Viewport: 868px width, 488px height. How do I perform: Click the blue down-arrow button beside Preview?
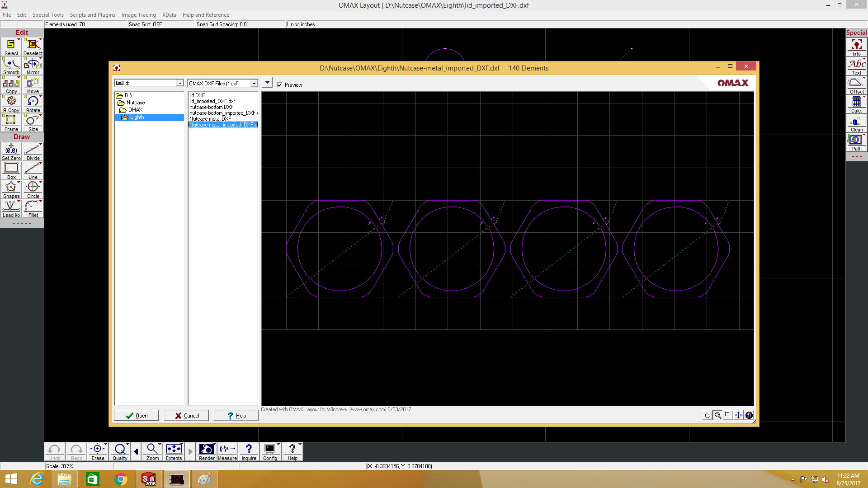[x=267, y=83]
